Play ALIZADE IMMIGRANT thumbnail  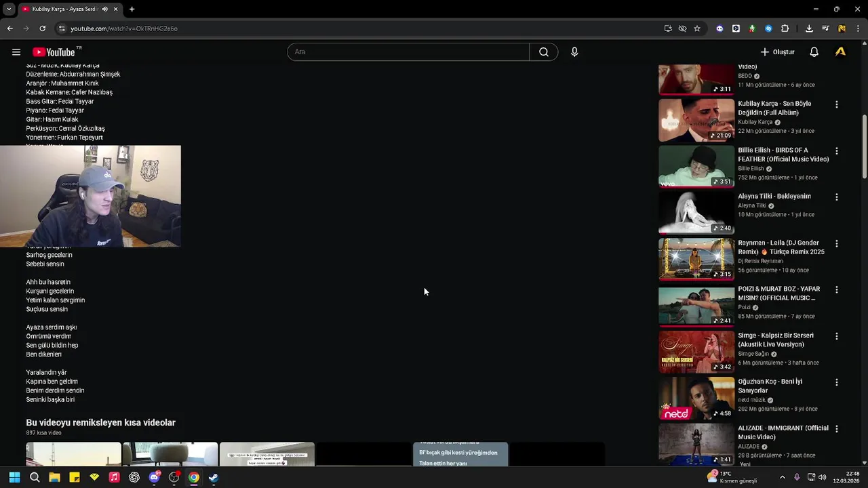pyautogui.click(x=696, y=445)
